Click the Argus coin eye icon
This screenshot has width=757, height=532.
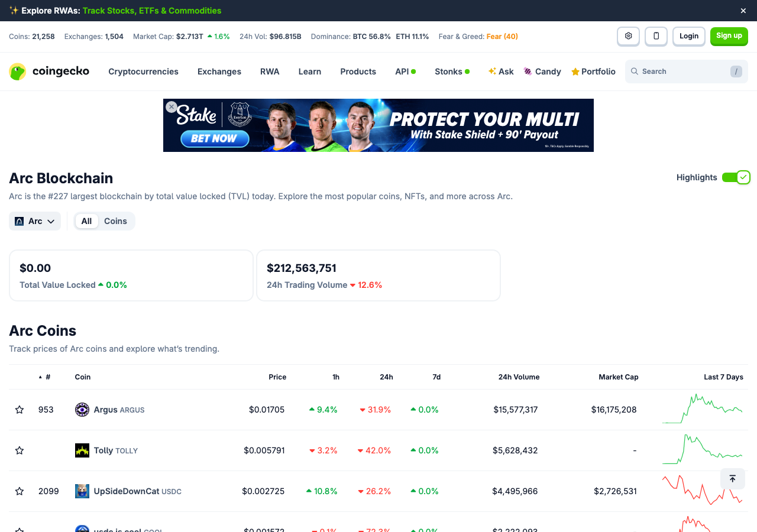[x=82, y=410]
